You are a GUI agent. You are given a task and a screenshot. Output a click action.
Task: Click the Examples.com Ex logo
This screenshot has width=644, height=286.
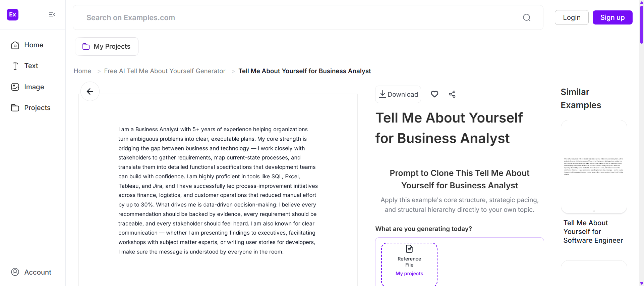click(13, 14)
